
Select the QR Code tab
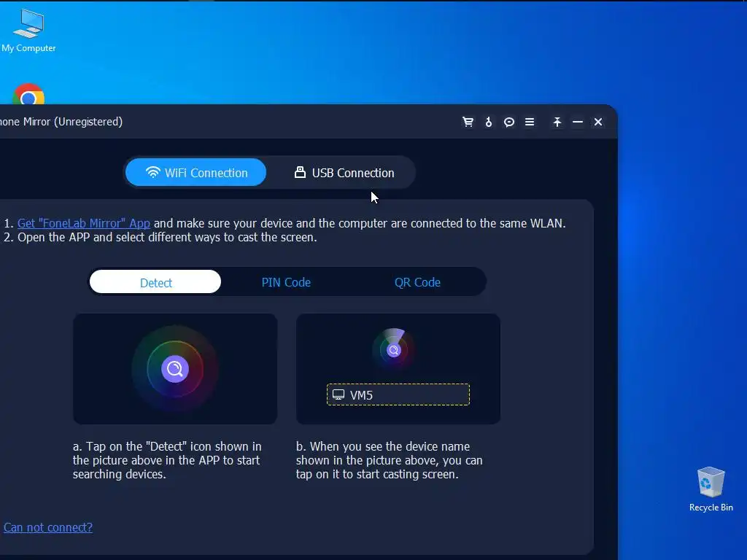[417, 282]
